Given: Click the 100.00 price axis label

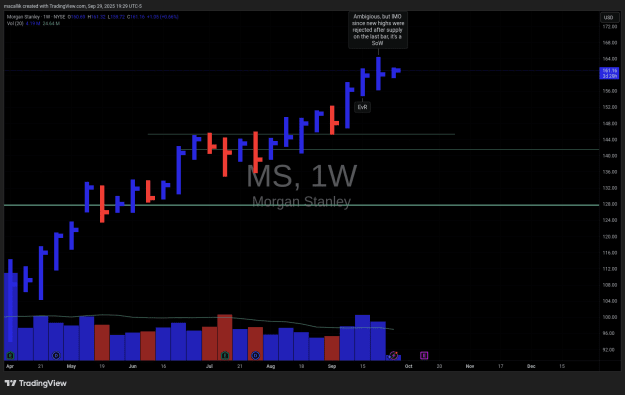Looking at the screenshot, I should pos(610,317).
